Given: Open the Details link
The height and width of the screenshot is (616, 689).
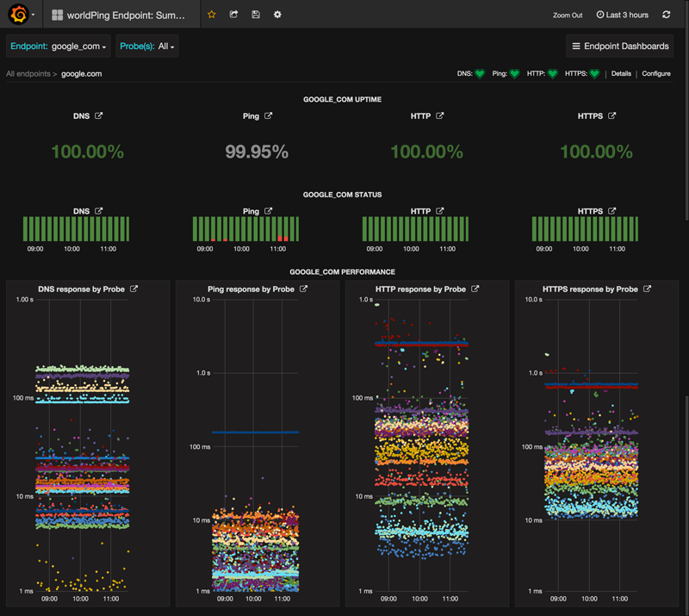Looking at the screenshot, I should (621, 73).
